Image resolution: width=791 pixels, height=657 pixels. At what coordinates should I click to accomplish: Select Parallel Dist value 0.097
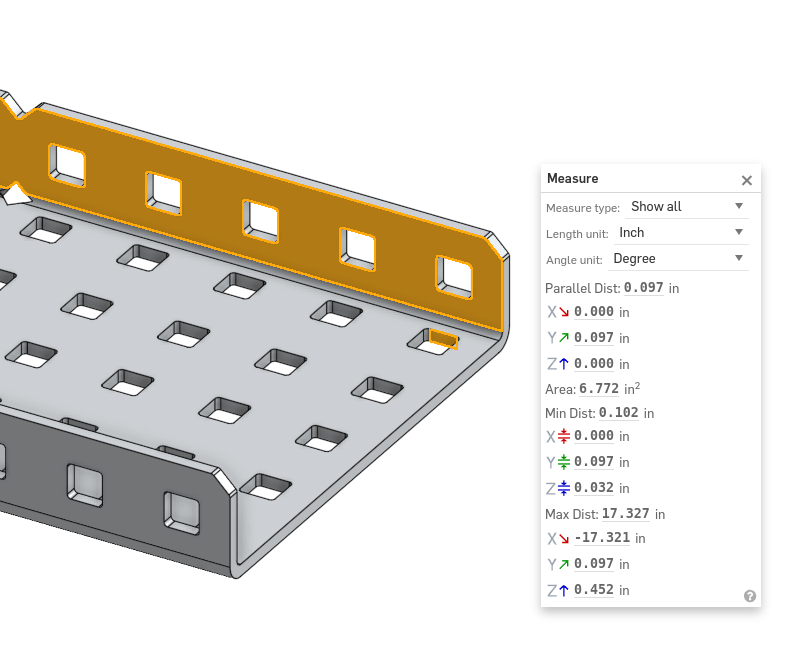(644, 288)
